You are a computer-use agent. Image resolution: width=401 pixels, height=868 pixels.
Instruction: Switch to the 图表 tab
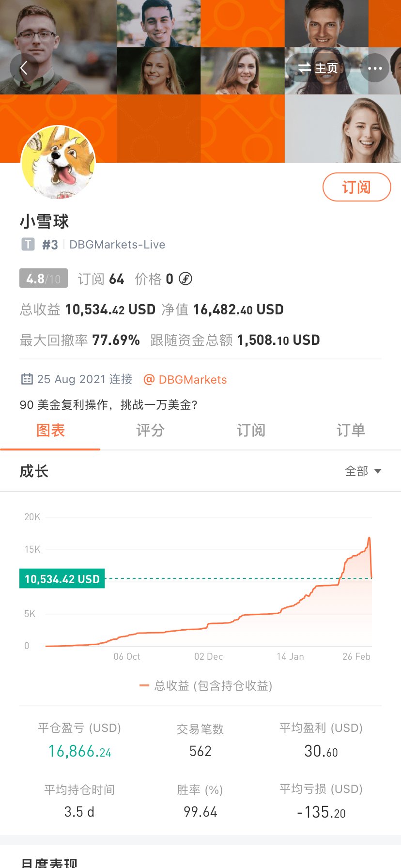(50, 430)
